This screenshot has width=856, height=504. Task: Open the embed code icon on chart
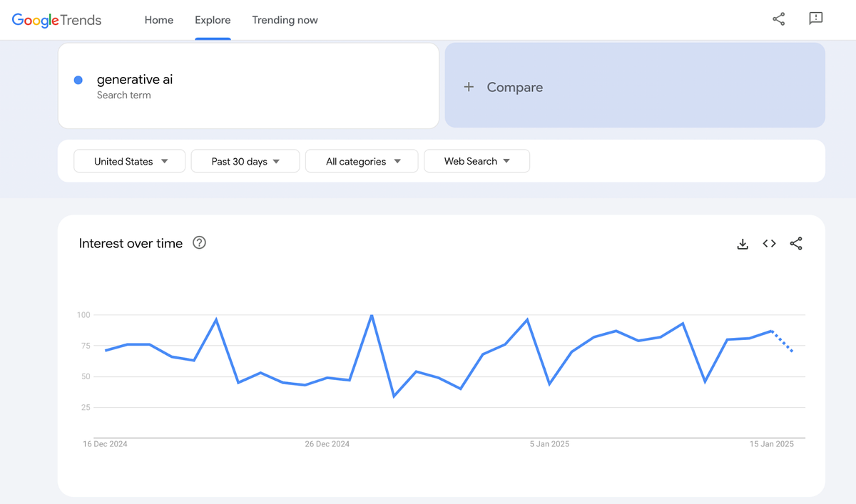[x=769, y=244]
